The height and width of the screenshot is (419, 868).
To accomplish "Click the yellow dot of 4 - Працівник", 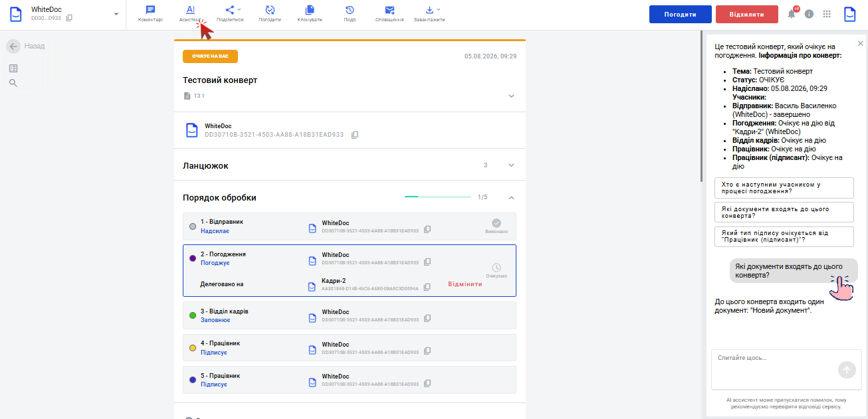I will pyautogui.click(x=193, y=347).
